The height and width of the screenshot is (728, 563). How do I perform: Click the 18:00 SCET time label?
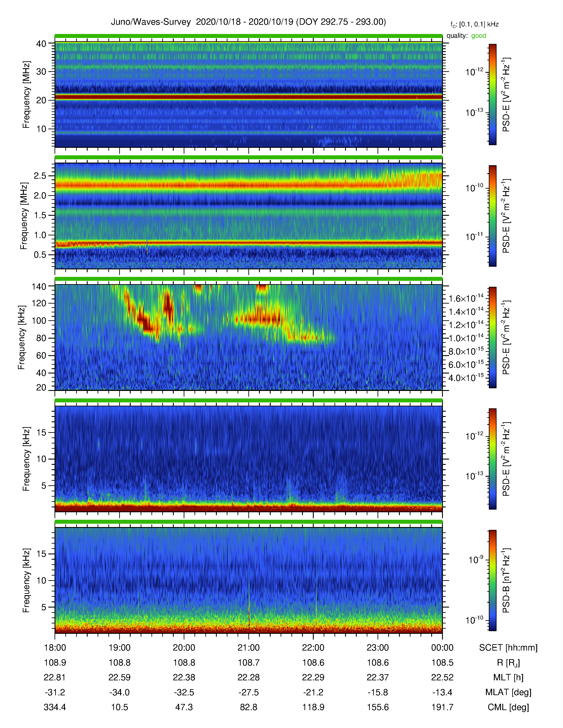(55, 648)
